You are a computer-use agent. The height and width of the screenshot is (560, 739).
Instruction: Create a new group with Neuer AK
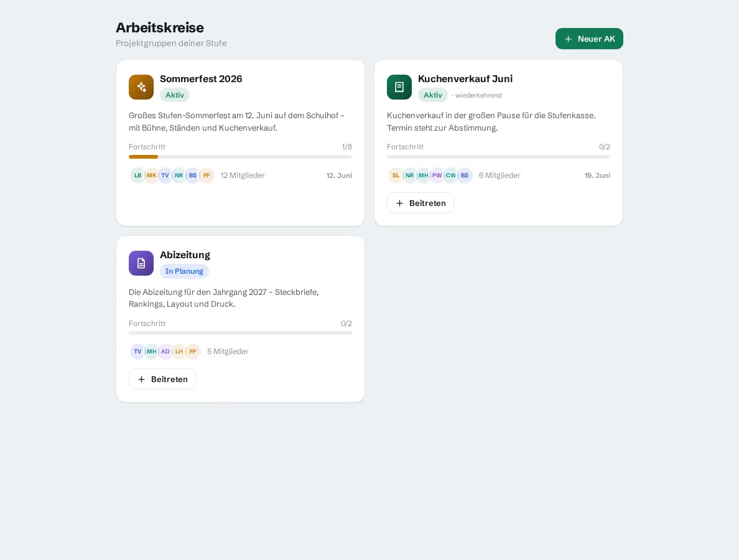[589, 39]
